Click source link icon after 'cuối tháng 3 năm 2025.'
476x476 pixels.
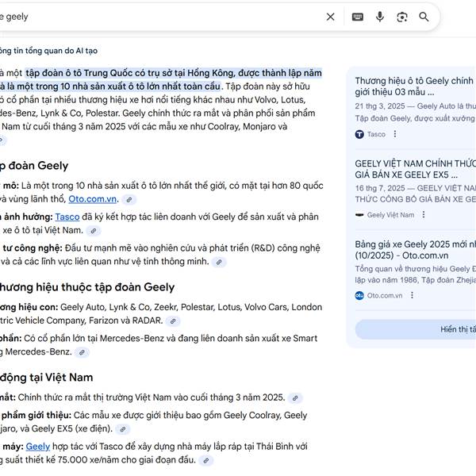295,398
